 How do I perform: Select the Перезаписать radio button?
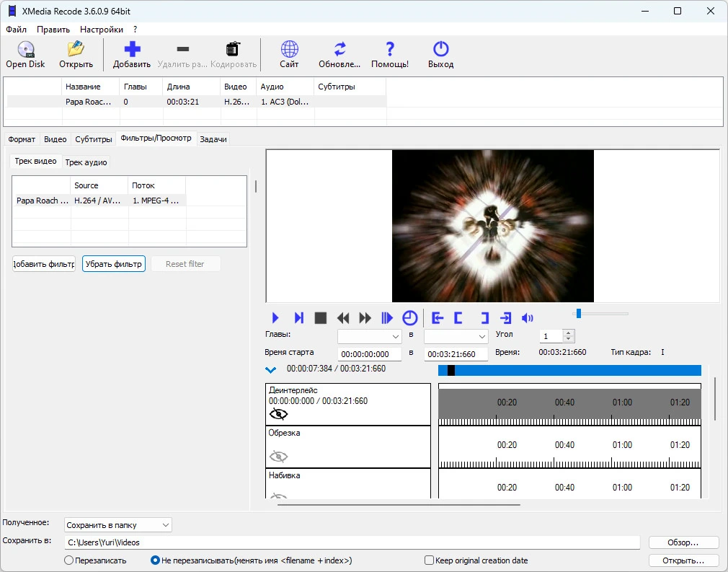pyautogui.click(x=68, y=560)
